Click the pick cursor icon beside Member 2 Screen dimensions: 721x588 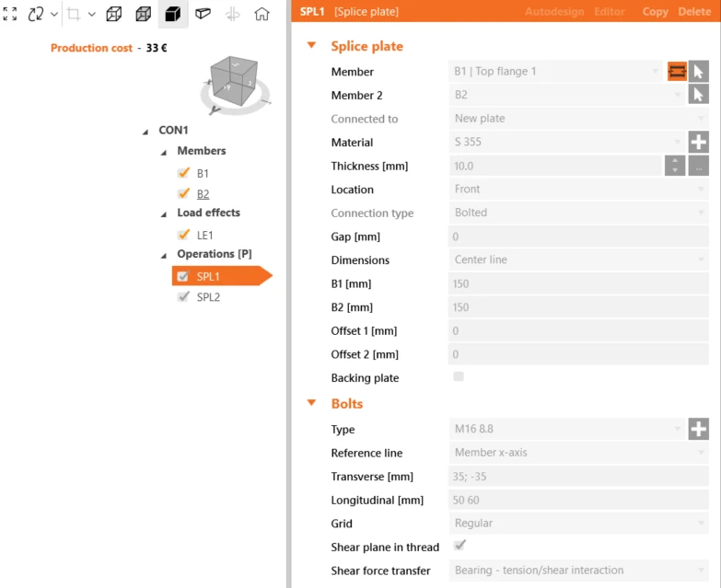pyautogui.click(x=698, y=95)
